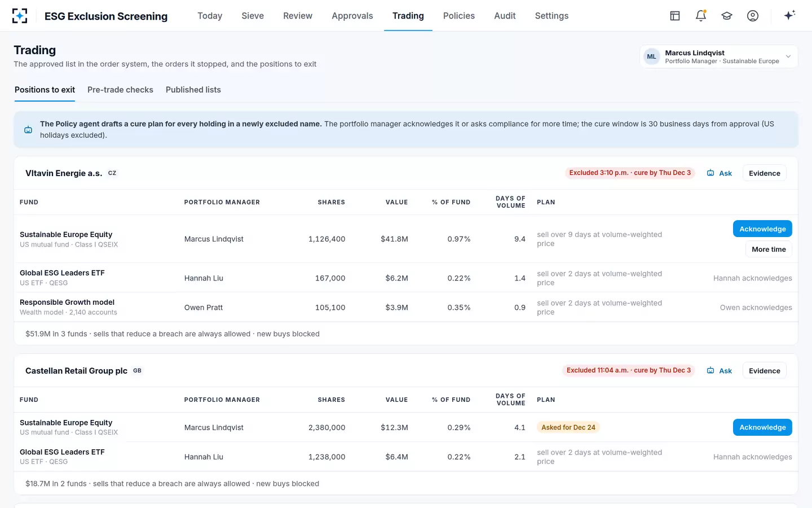Go to the Today tab
Image resolution: width=812 pixels, height=508 pixels.
[x=210, y=16]
